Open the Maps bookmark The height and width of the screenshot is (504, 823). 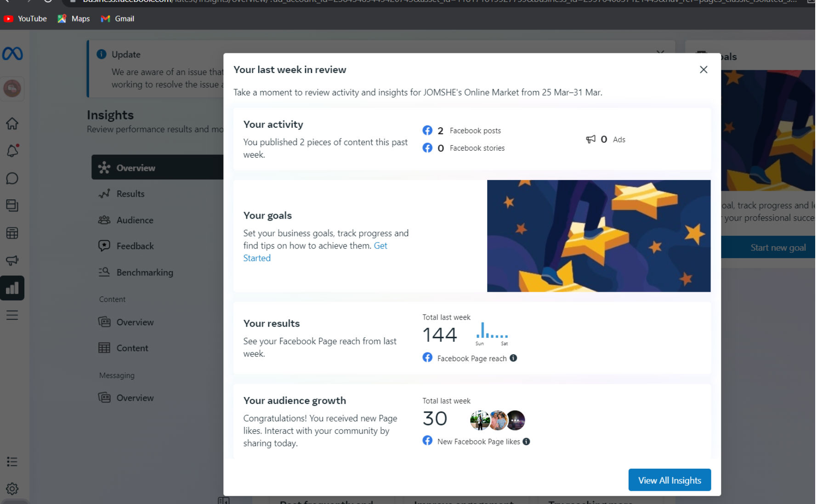pyautogui.click(x=74, y=19)
